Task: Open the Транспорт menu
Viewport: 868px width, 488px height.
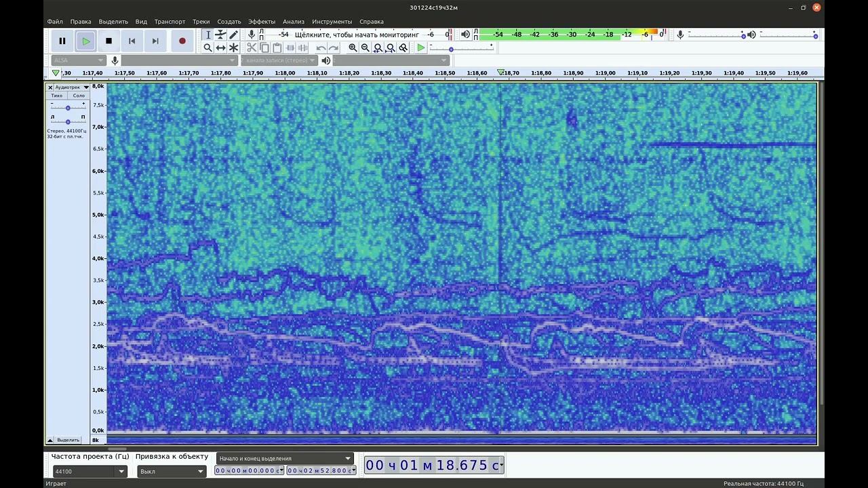Action: (x=170, y=22)
